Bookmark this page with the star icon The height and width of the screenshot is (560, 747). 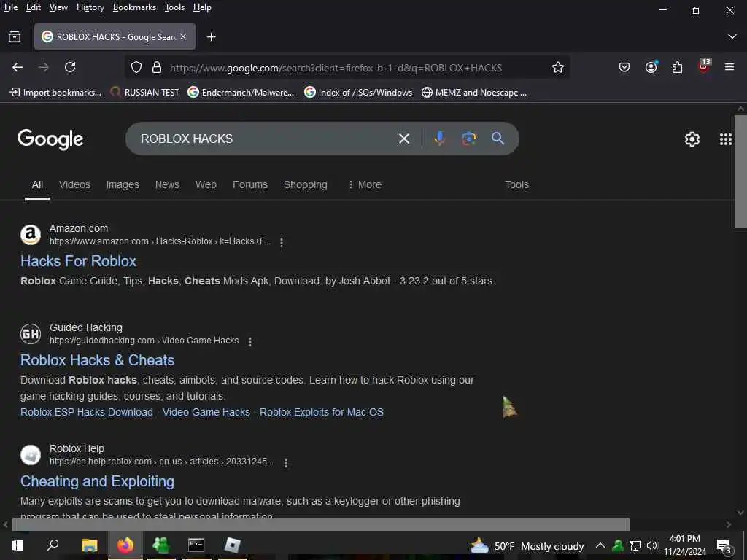click(x=558, y=68)
